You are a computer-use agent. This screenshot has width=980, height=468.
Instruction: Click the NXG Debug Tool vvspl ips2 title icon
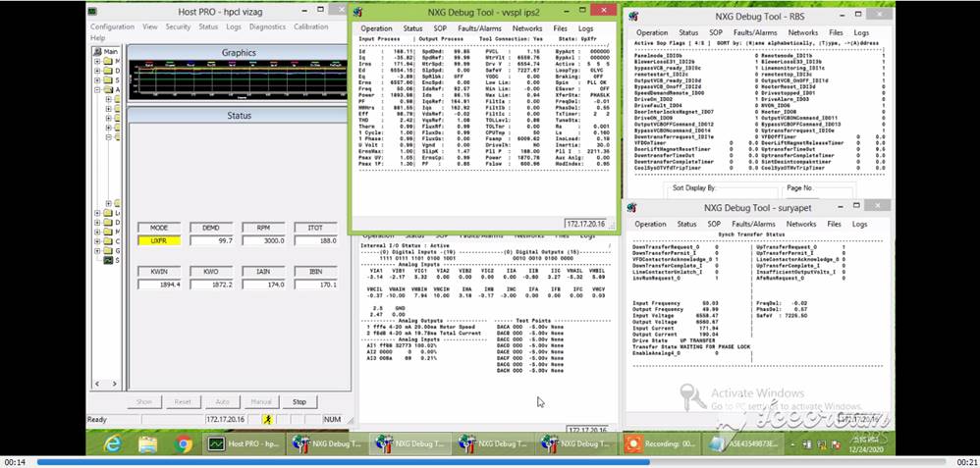pos(358,12)
